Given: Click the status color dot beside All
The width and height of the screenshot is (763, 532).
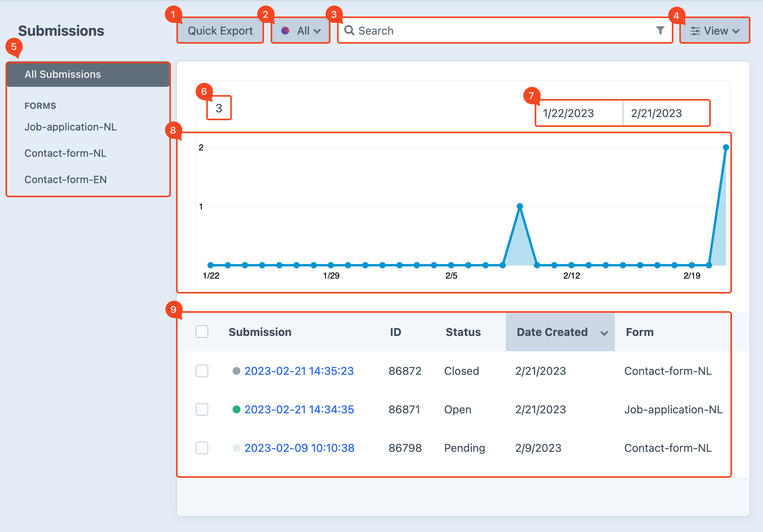Looking at the screenshot, I should [285, 31].
